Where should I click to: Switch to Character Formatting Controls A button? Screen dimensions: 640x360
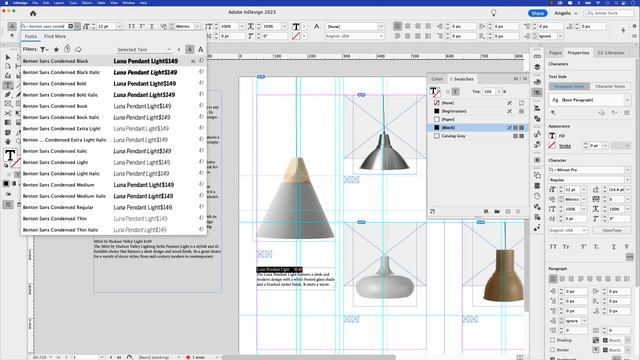(x=12, y=26)
